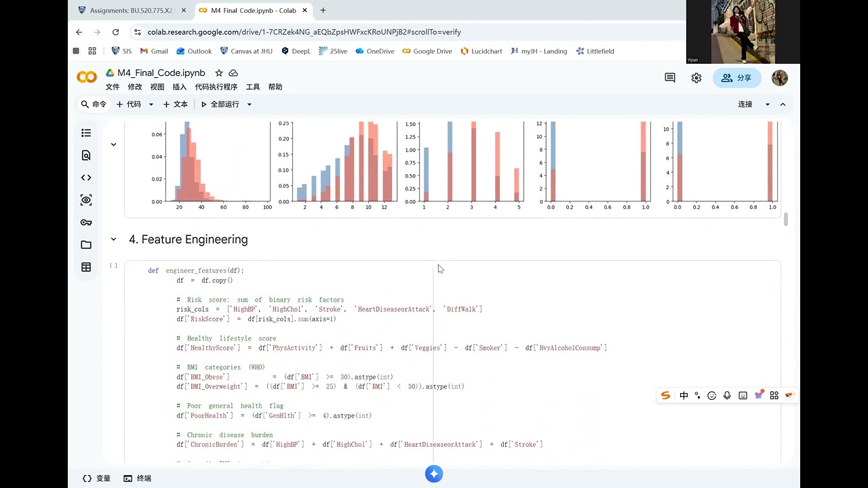Image resolution: width=868 pixels, height=488 pixels.
Task: Go forward in browser history
Action: pos(97,32)
